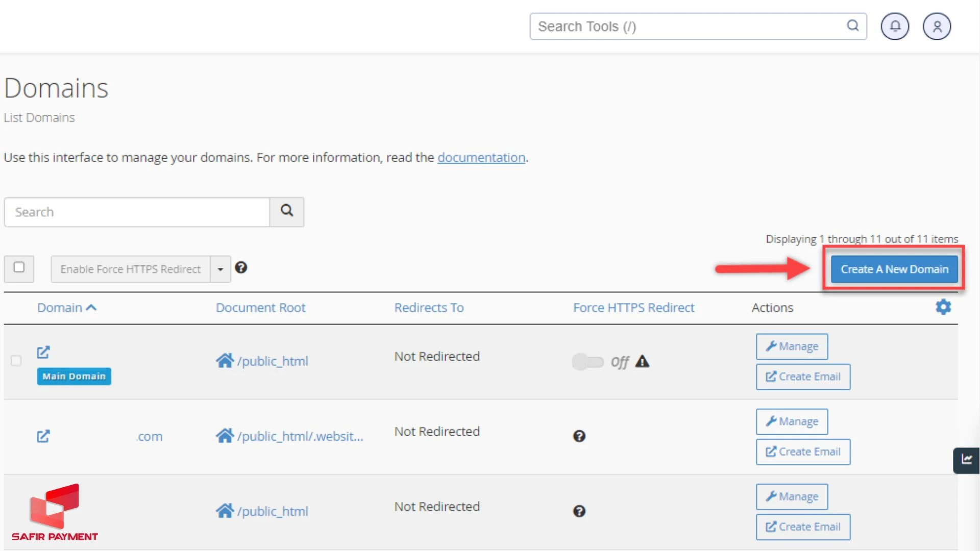Image resolution: width=980 pixels, height=551 pixels.
Task: Sort table by Redirects To column
Action: (x=429, y=308)
